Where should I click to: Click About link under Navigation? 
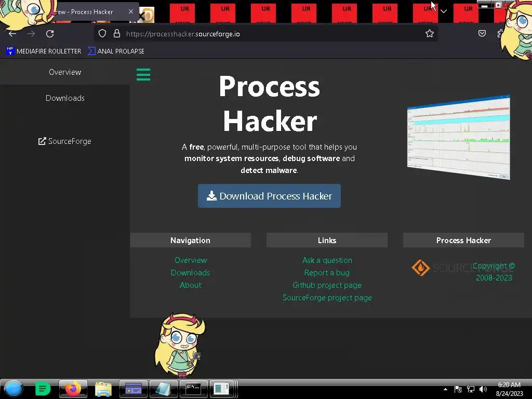pos(190,285)
